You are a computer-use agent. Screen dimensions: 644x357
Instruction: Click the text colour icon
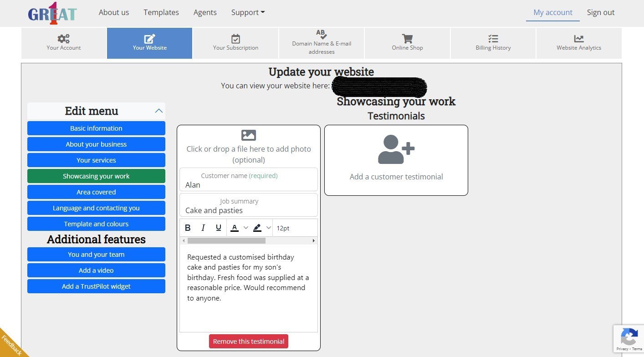coord(235,228)
